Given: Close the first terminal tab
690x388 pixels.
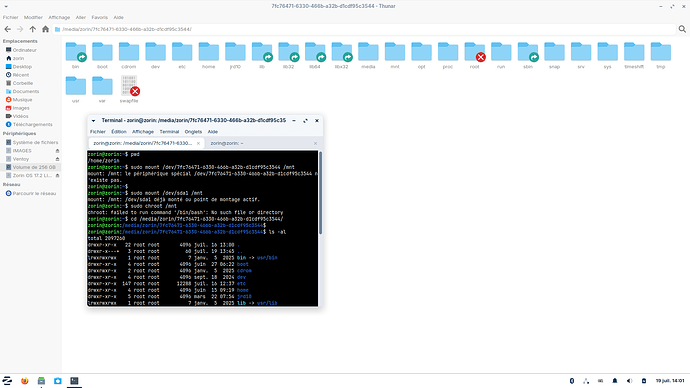Looking at the screenshot, I should point(198,143).
